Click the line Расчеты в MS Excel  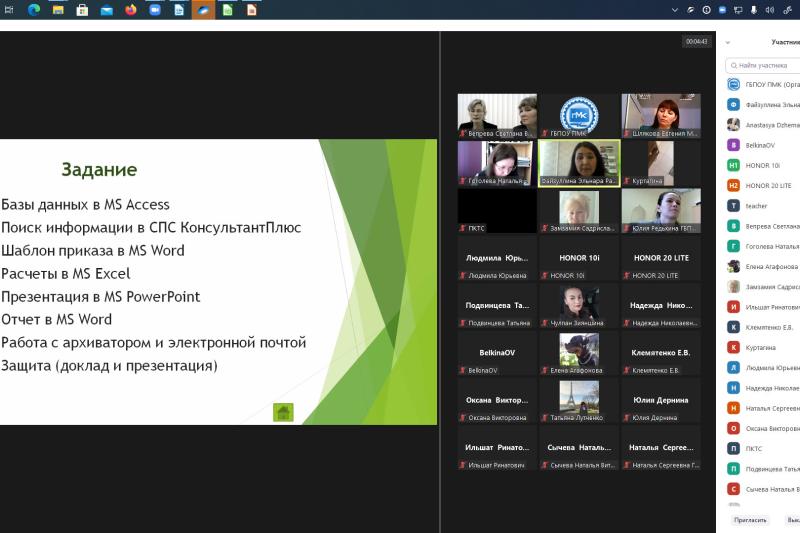tap(66, 273)
